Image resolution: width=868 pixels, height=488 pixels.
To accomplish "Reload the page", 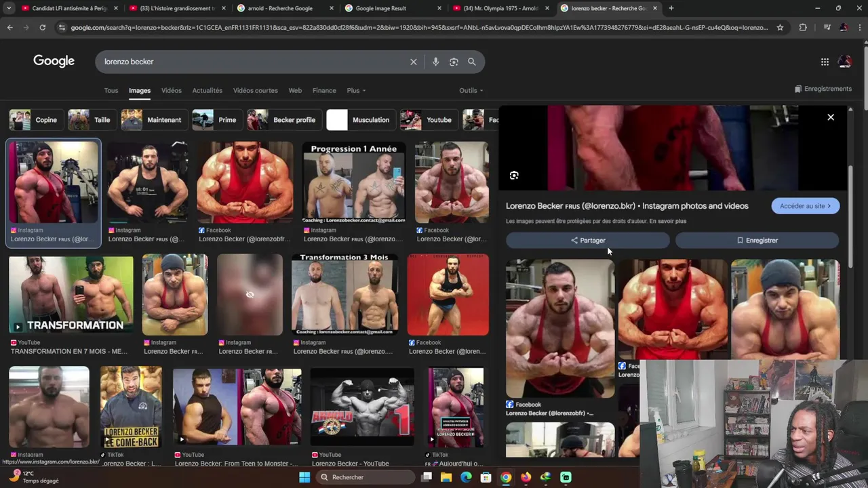I will (x=42, y=27).
